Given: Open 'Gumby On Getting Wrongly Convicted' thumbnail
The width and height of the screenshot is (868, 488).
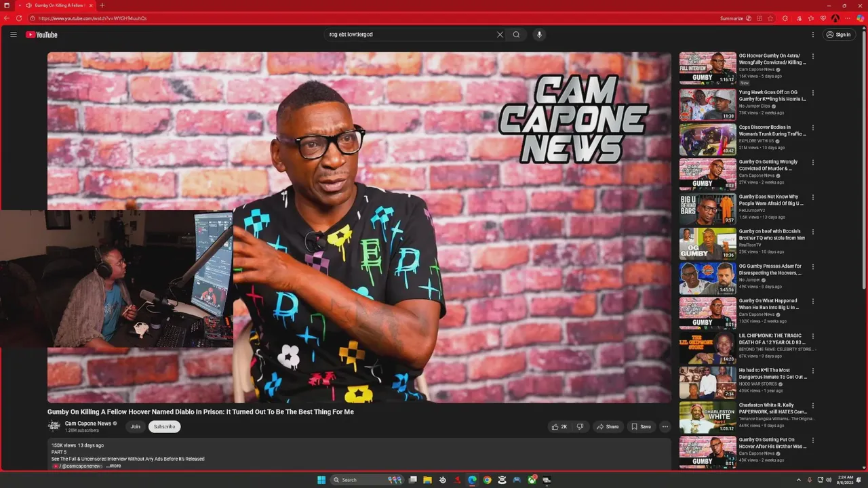Looking at the screenshot, I should click(708, 174).
